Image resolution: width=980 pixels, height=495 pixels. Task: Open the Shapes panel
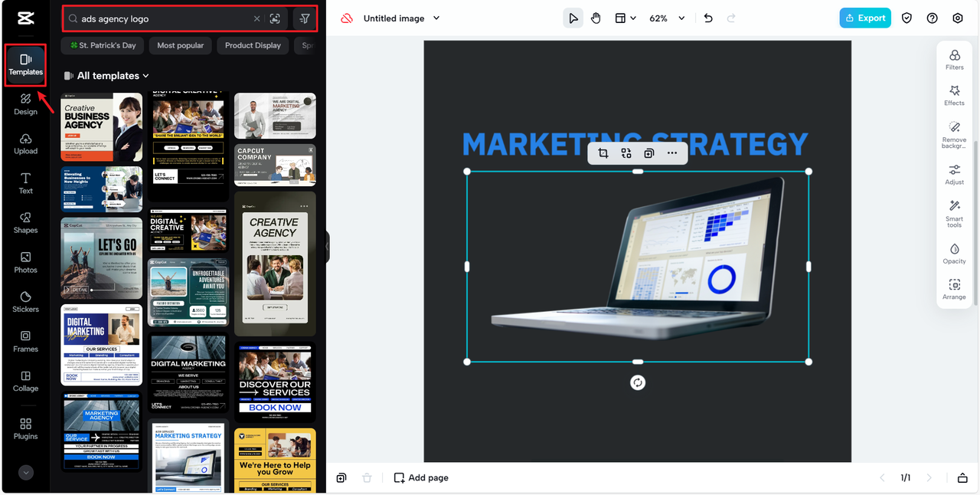[25, 223]
